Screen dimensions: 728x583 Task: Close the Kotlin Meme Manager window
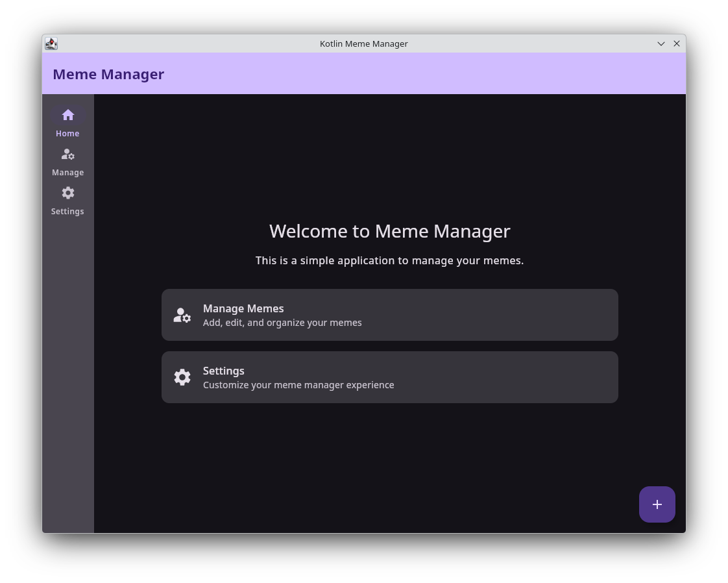677,43
